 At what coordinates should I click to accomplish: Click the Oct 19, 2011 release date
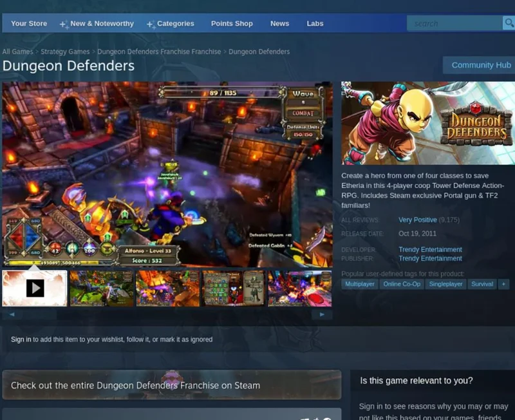pyautogui.click(x=417, y=234)
